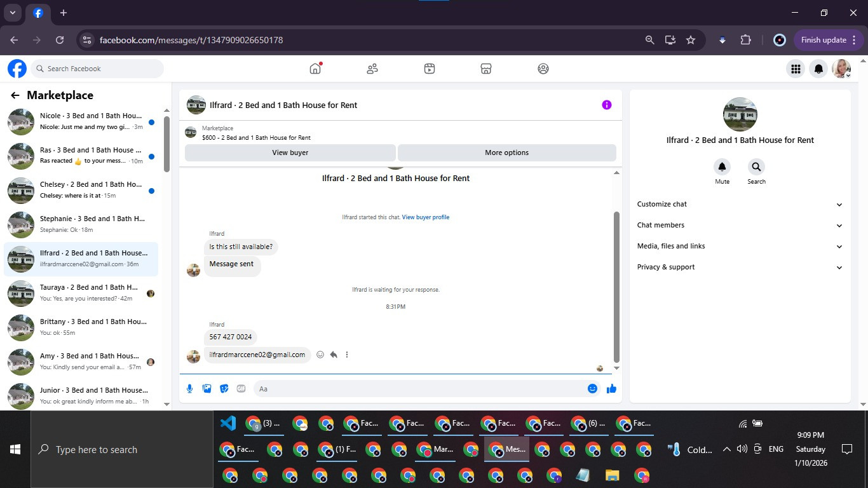
Task: Open Stephanie's conversation
Action: pyautogui.click(x=81, y=224)
